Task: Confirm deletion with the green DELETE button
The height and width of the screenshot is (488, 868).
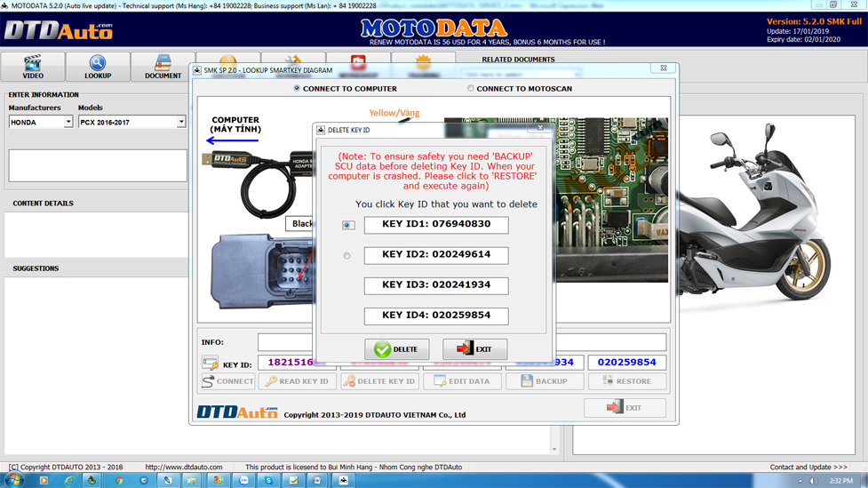Action: pos(396,349)
